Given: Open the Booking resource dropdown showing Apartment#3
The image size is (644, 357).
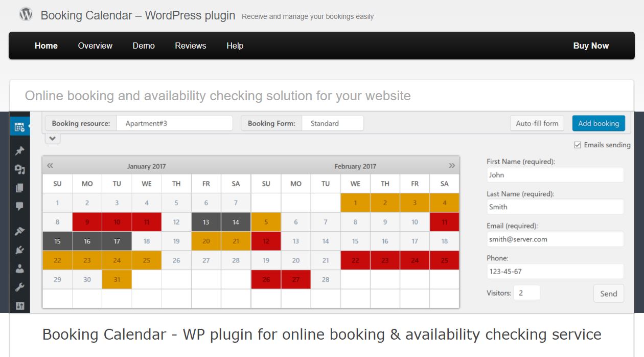Looking at the screenshot, I should tap(174, 123).
